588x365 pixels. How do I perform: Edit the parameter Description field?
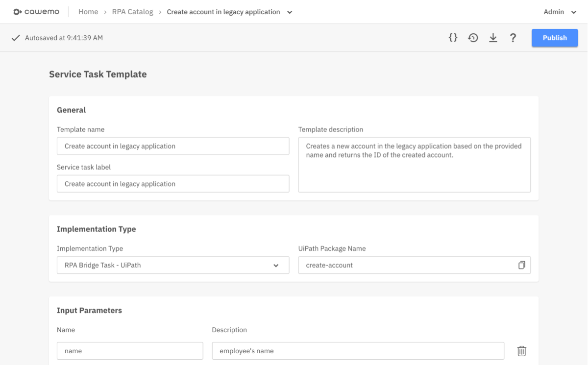coord(358,351)
